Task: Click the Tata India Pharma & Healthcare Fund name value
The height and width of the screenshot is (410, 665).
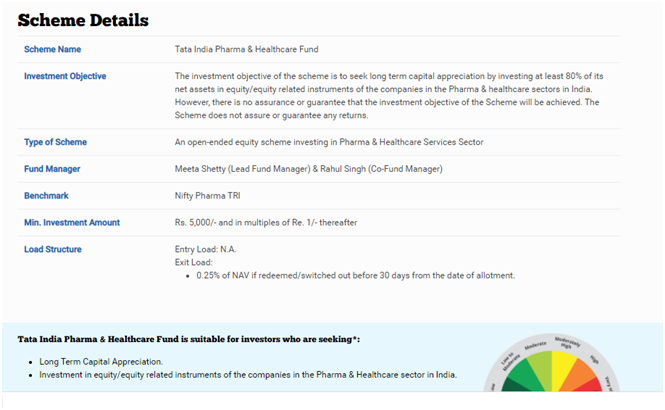Action: point(246,49)
